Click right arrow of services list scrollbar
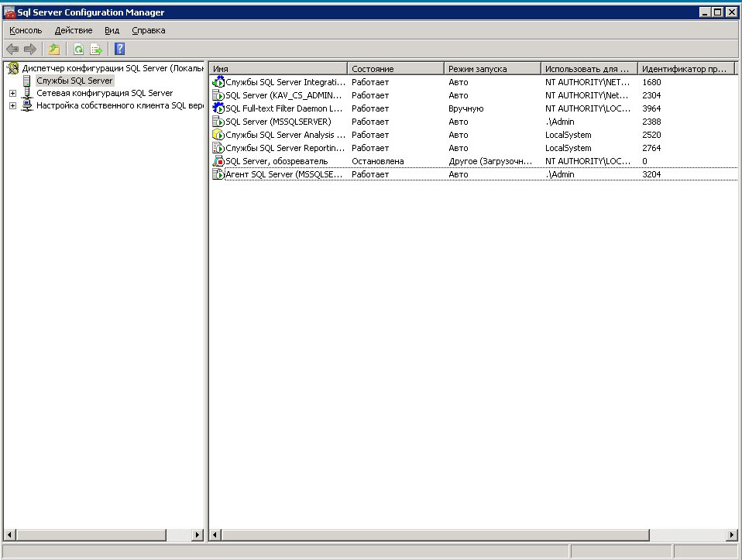742x560 pixels. point(732,534)
